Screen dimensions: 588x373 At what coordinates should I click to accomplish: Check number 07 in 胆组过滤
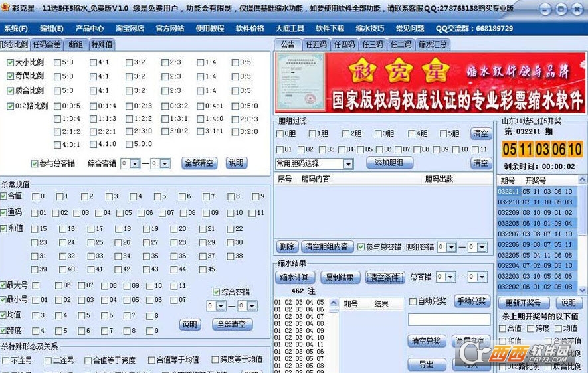398,149
